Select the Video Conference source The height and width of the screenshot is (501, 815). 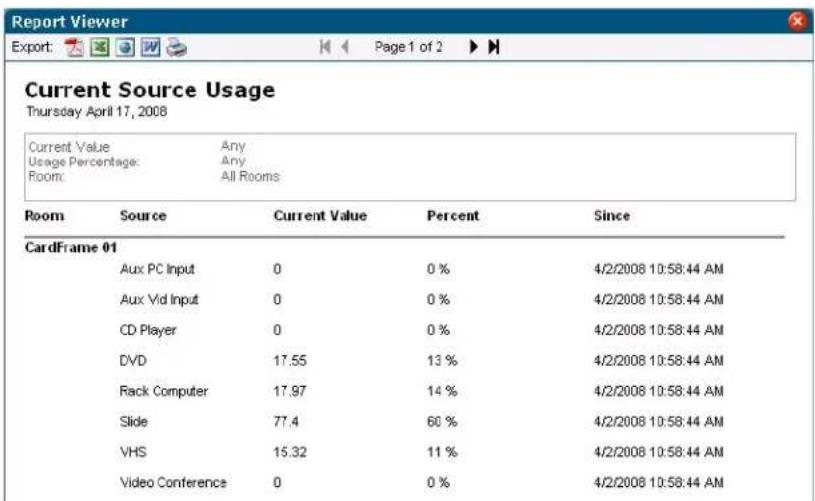173,483
